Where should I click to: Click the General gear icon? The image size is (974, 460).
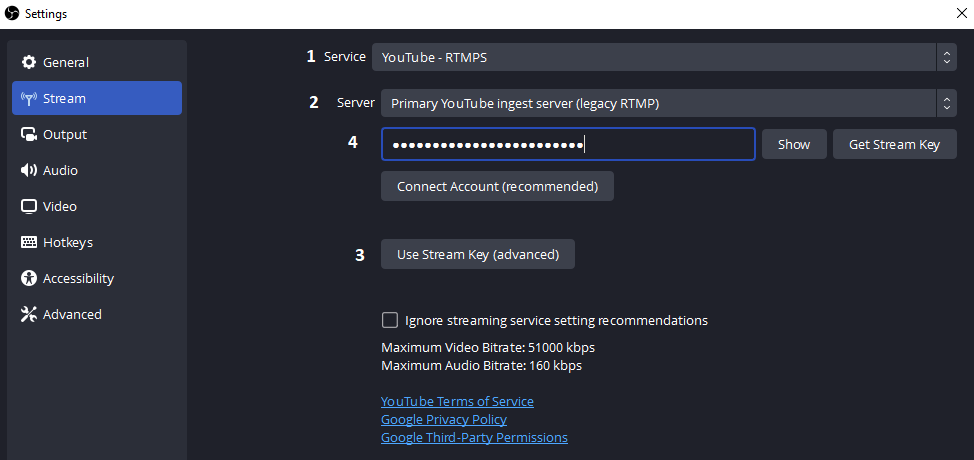click(x=29, y=63)
